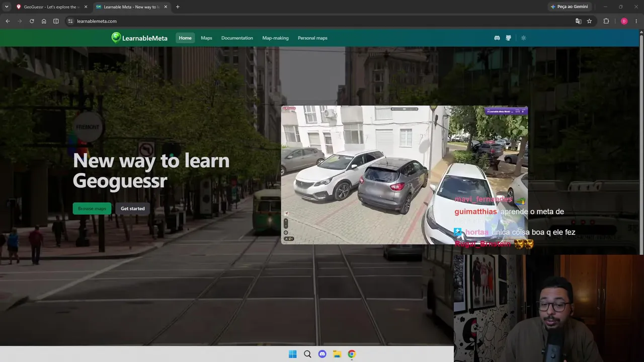Open the GitHub link in site header
Viewport: 644px width, 362px height.
pyautogui.click(x=508, y=38)
